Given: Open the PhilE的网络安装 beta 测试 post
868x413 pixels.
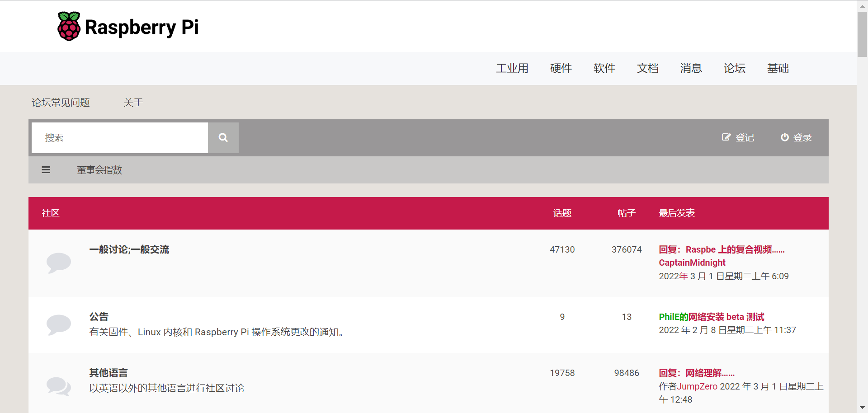Looking at the screenshot, I should tap(711, 317).
